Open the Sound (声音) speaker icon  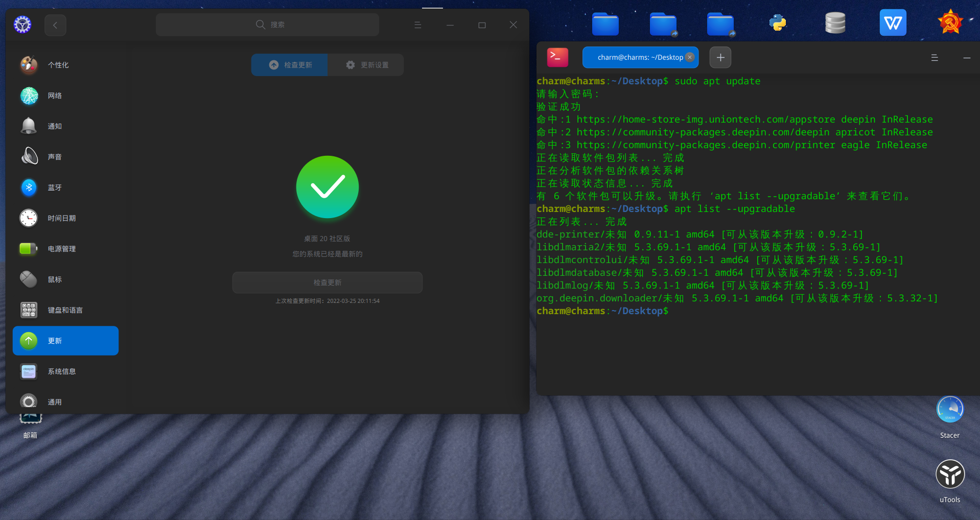tap(29, 157)
